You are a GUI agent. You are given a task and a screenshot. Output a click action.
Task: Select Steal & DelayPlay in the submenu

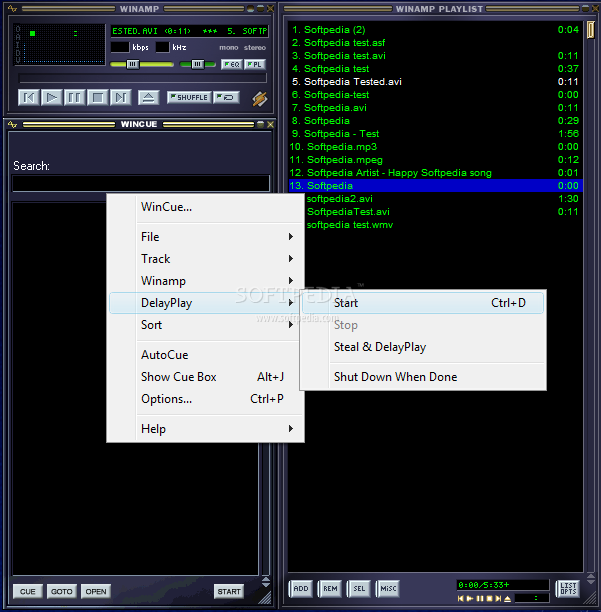(423, 347)
